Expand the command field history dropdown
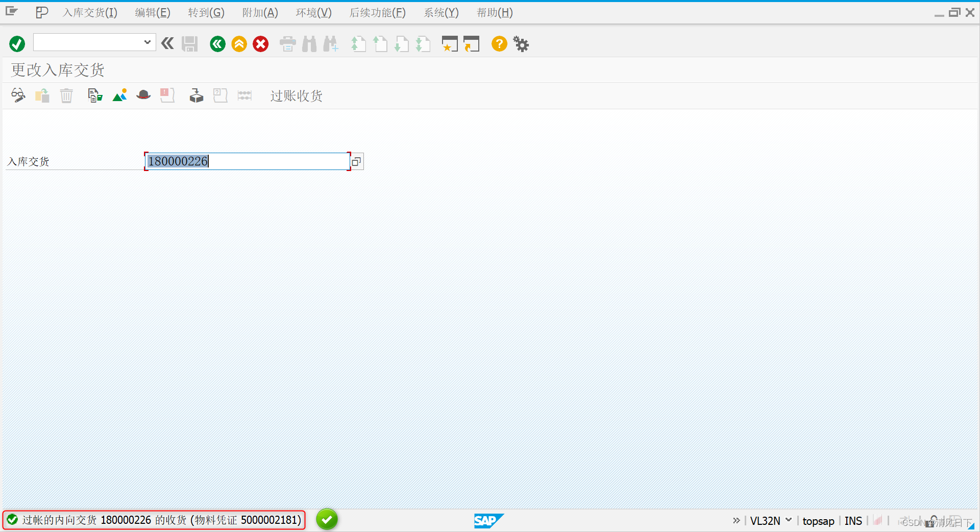Screen dimensions: 980x532 [147, 42]
